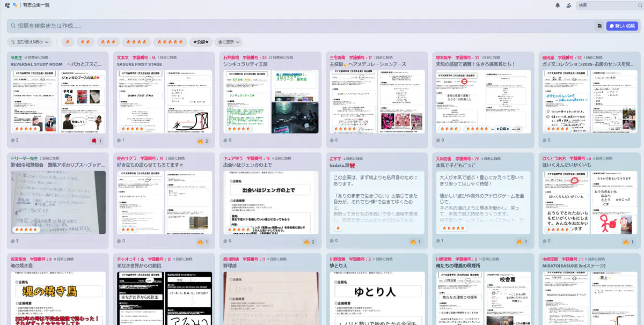This screenshot has height=325, width=644.
Task: Open author 大岩杏香 profile link
Action: point(443,159)
